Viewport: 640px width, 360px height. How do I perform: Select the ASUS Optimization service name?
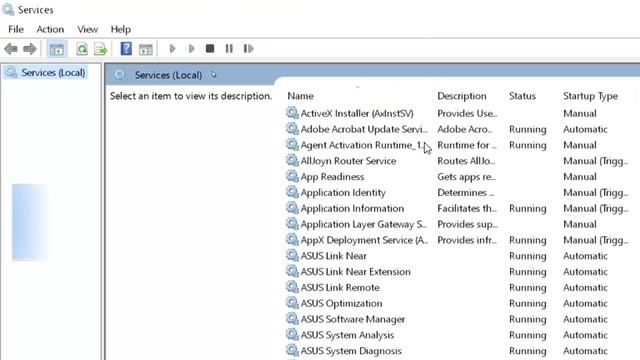pos(341,304)
